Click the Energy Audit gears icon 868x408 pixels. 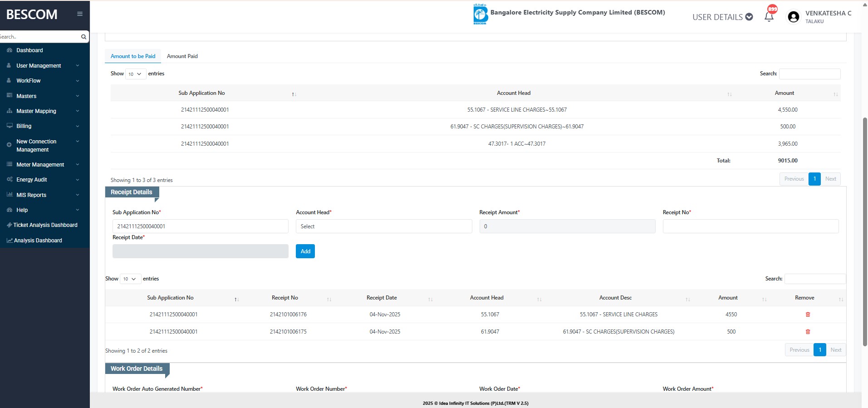(x=9, y=179)
